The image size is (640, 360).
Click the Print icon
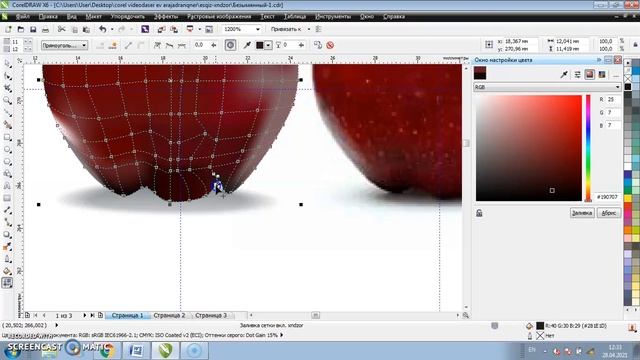click(x=45, y=29)
